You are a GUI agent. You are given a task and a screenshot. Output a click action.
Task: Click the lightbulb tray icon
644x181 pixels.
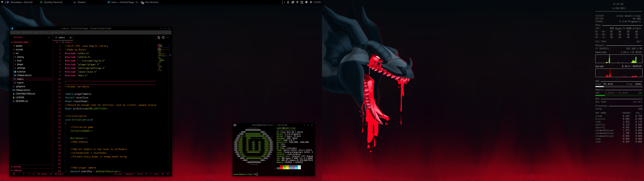[298, 2]
